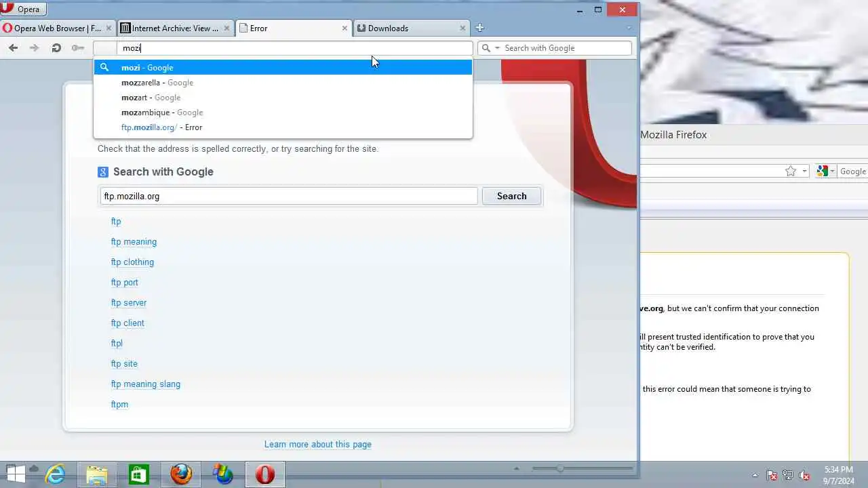Open the 'ftpm' suggestion link
The image size is (868, 488).
point(119,405)
